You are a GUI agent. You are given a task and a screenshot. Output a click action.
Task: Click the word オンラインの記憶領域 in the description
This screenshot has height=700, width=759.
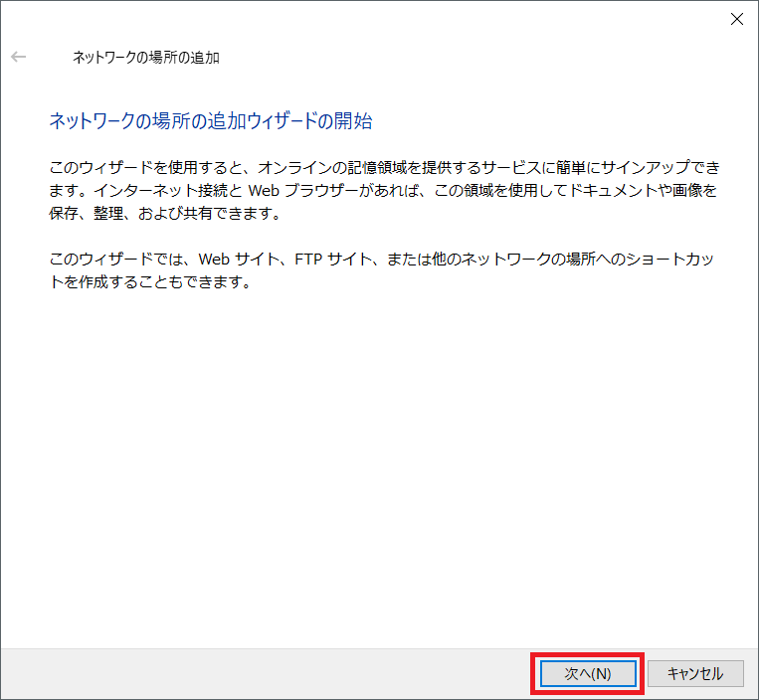click(x=333, y=165)
